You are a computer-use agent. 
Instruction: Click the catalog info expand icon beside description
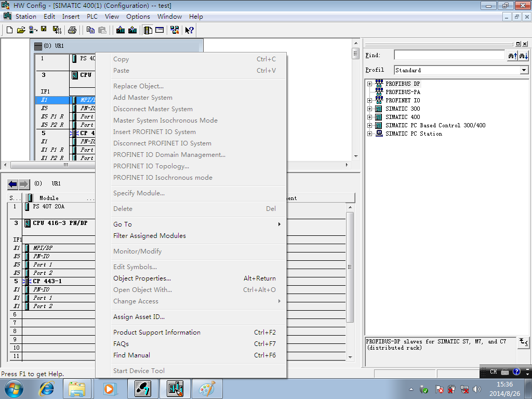coord(523,342)
